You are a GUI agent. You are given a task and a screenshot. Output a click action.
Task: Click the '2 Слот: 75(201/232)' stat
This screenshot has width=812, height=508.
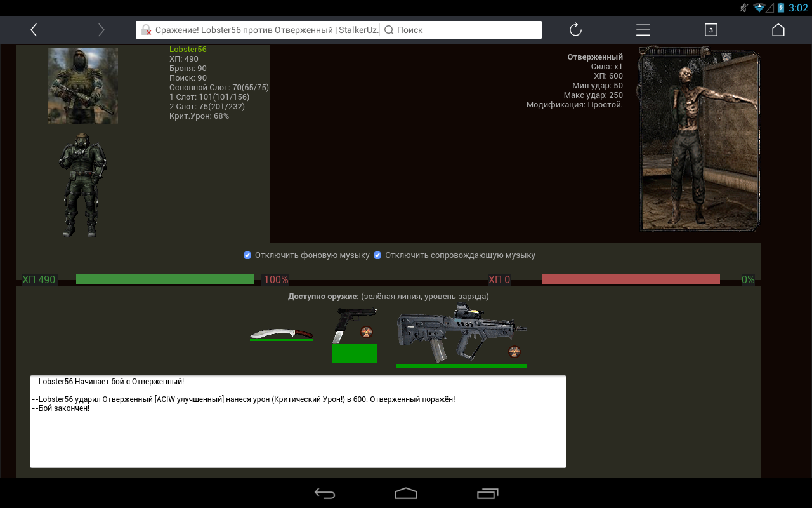(207, 107)
